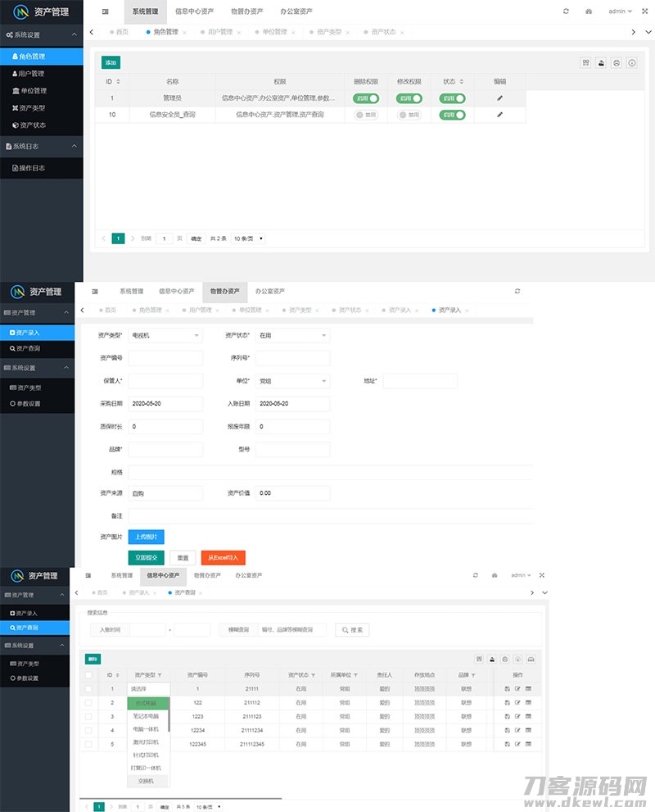Toggle 启用 switch for 信息安全员 role
The image size is (655, 812).
(454, 115)
